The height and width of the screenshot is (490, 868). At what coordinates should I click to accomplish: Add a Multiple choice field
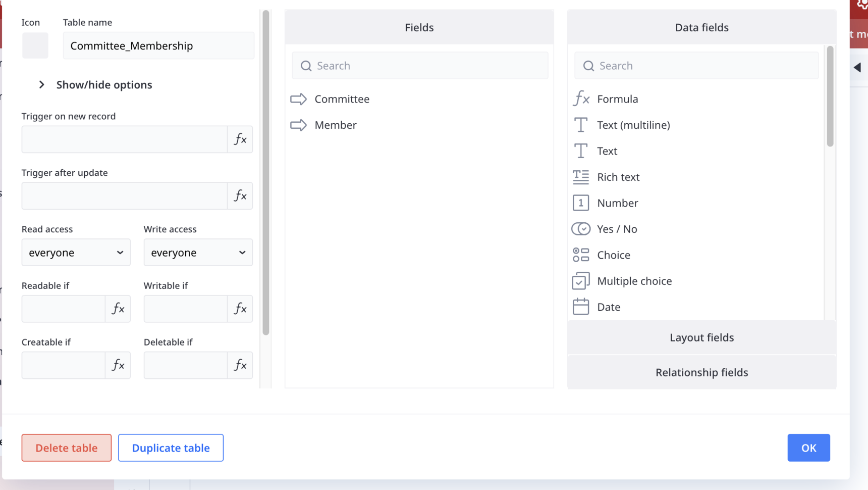(x=634, y=281)
